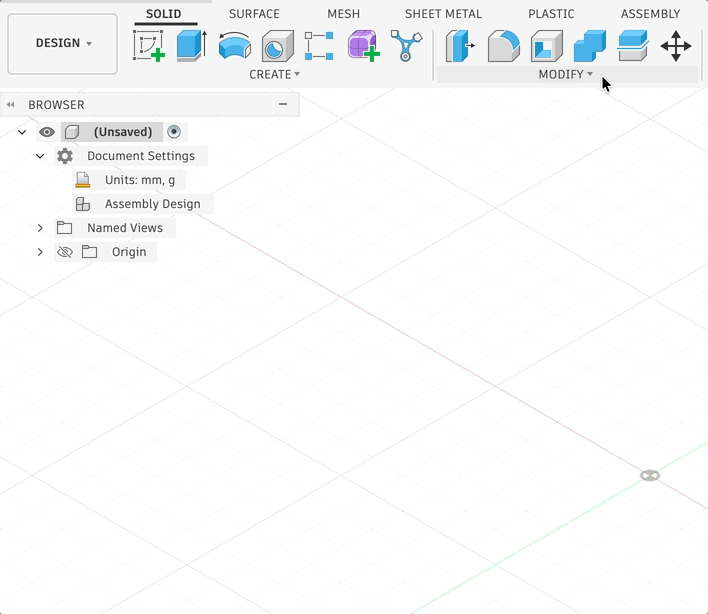
Task: Select the Rectangular Pattern tool
Action: (319, 46)
